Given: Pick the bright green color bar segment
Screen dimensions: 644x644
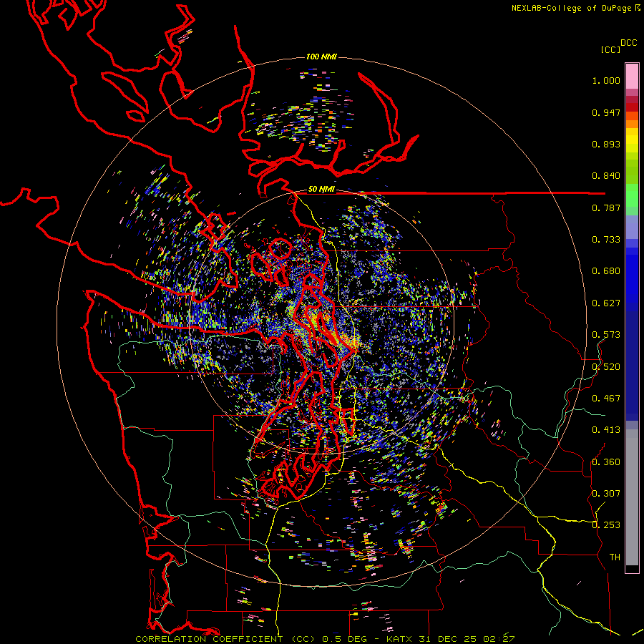Looking at the screenshot, I should point(632,195).
